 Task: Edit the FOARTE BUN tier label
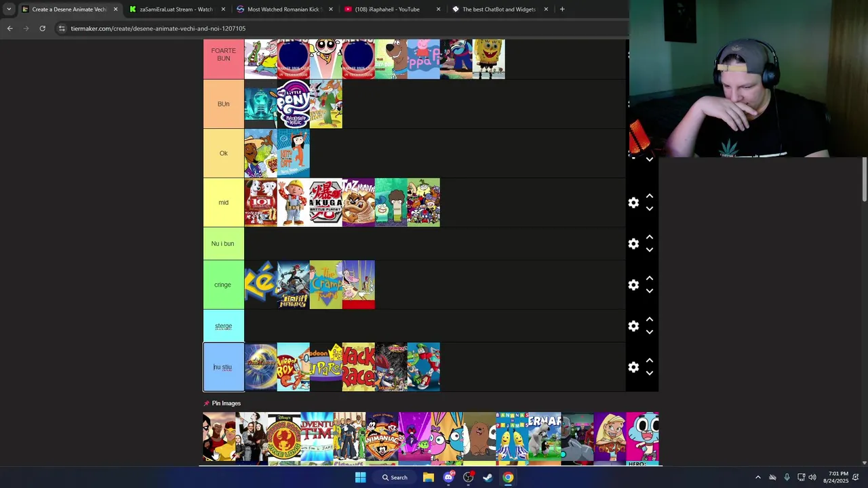(x=224, y=55)
